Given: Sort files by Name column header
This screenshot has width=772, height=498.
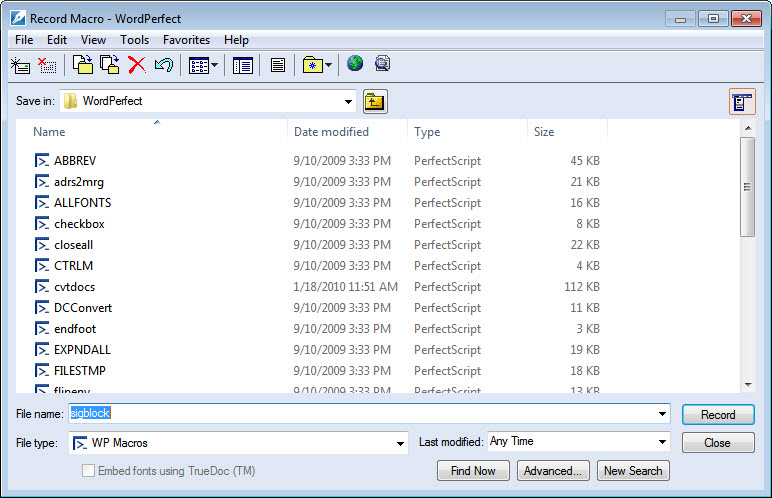Looking at the screenshot, I should coord(152,132).
